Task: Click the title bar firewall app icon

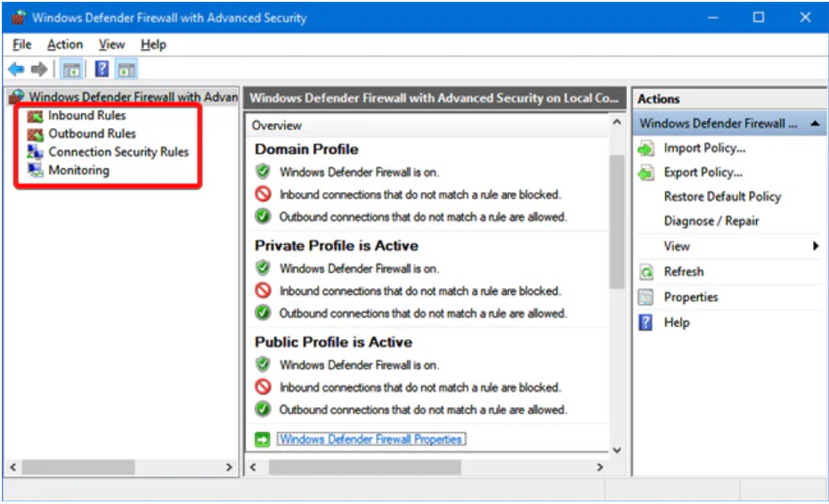Action: 19,18
